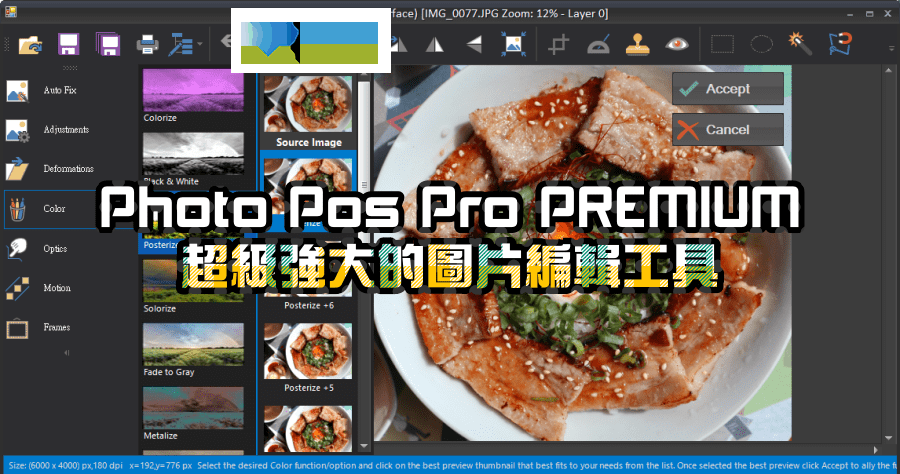Save the image with single floppy icon
900x474 pixels.
[x=68, y=44]
